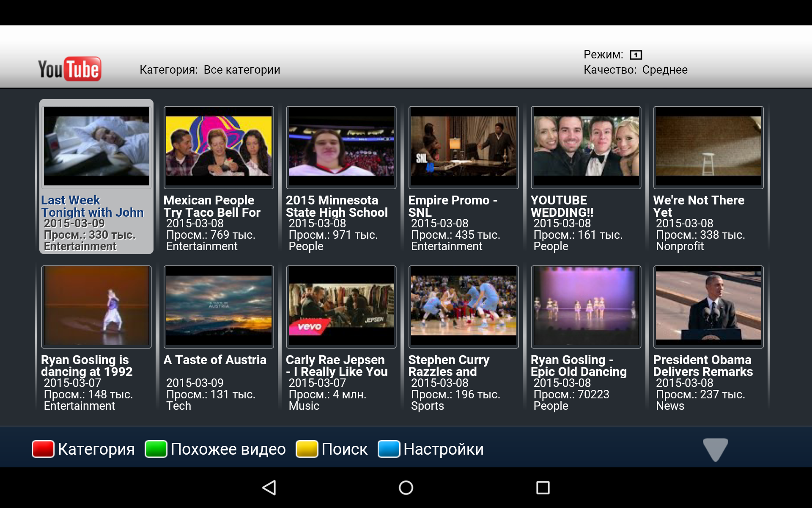Click 'Просм.: 237 тыс.' view count

(700, 395)
